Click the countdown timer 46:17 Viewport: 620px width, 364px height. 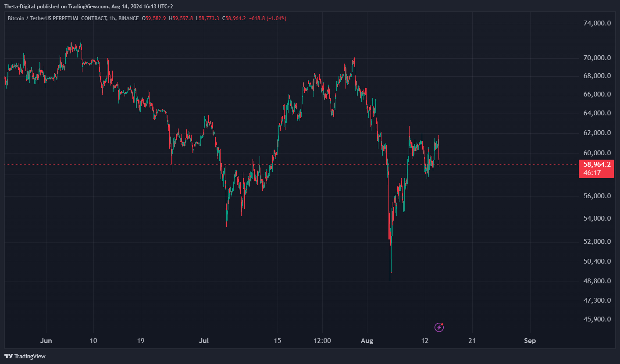tap(592, 173)
